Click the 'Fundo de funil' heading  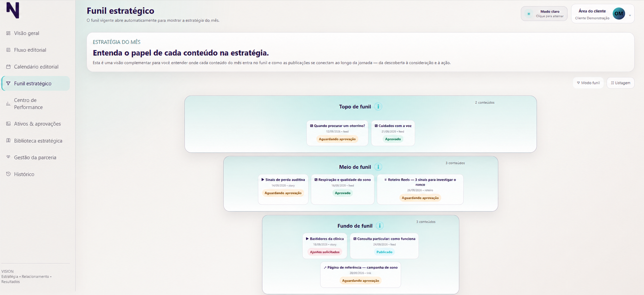[355, 226]
